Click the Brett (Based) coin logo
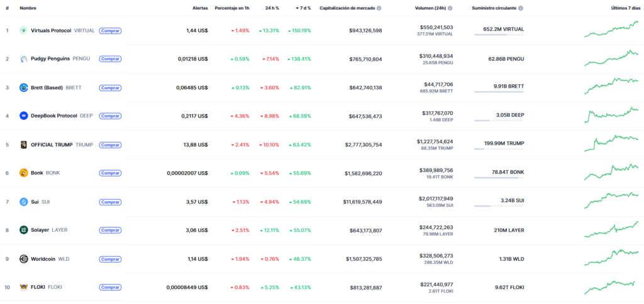This screenshot has width=644, height=304. [24, 87]
